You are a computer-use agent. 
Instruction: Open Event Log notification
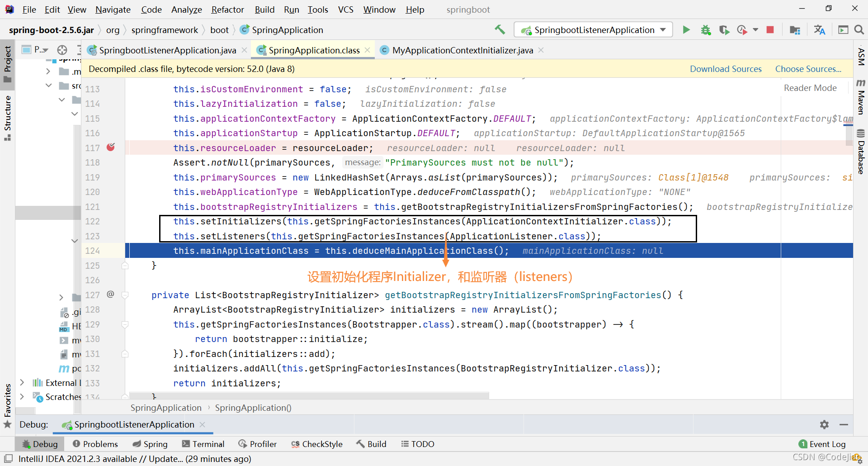[822, 444]
